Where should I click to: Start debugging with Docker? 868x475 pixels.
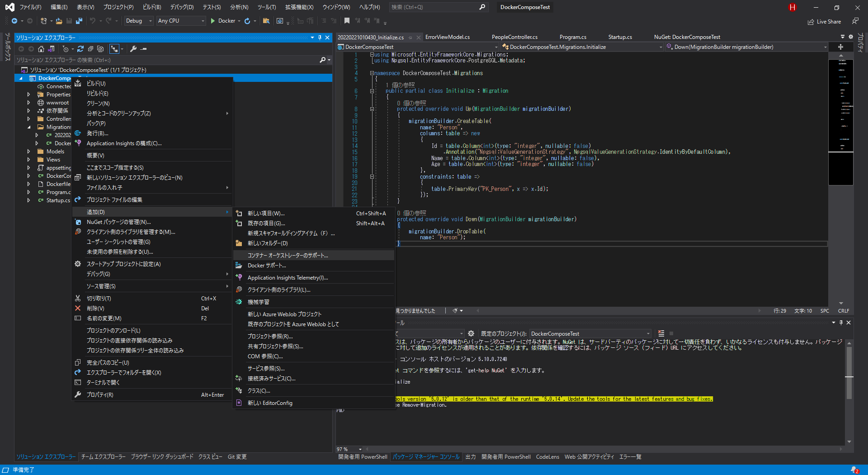[x=225, y=21]
